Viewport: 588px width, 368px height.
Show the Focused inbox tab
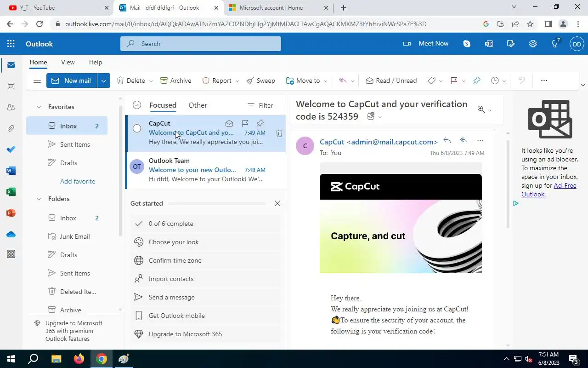(163, 105)
